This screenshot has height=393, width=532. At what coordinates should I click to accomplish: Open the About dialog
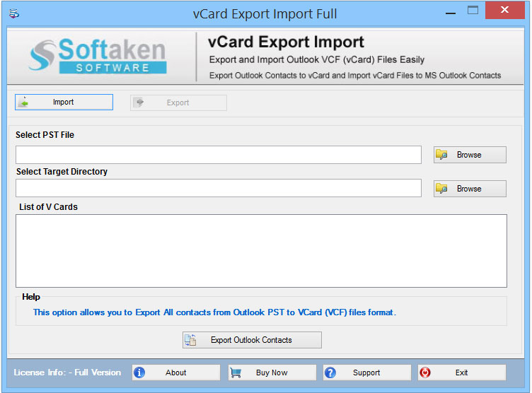(x=176, y=373)
